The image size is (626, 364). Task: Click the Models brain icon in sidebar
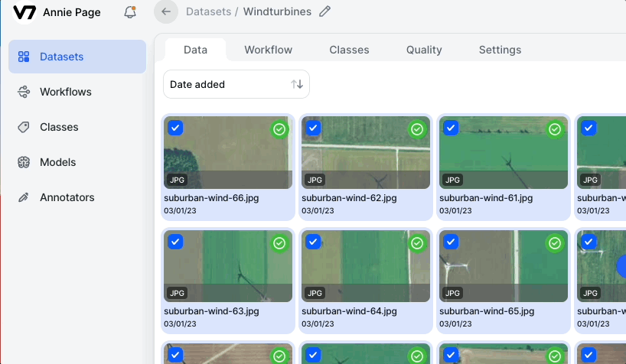click(24, 162)
